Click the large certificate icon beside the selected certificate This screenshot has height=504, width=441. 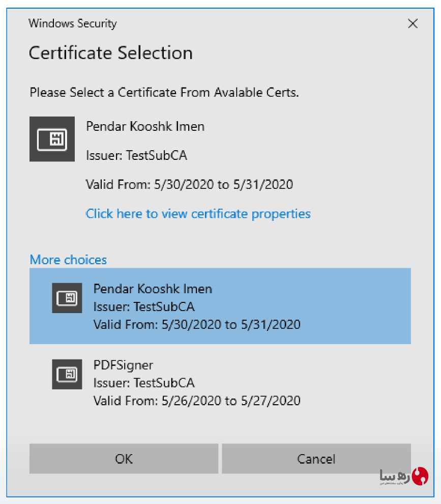click(x=52, y=139)
